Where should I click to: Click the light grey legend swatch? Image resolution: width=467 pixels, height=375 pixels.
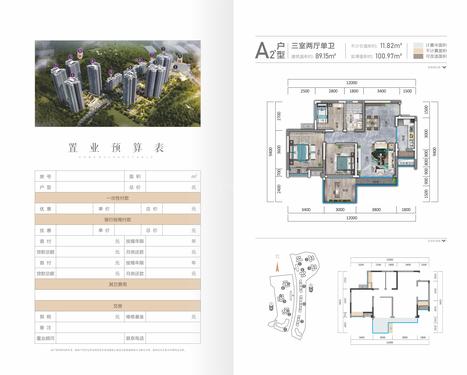point(418,45)
